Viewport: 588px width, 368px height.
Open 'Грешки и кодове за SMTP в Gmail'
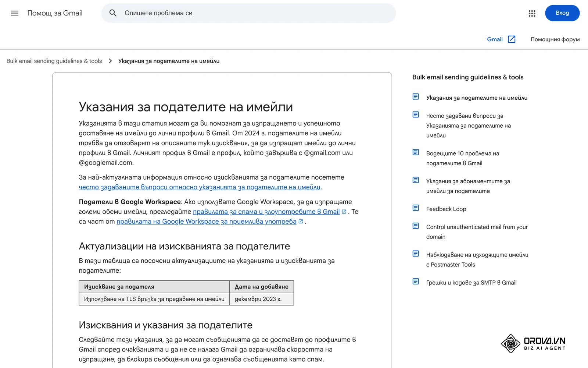tap(472, 283)
